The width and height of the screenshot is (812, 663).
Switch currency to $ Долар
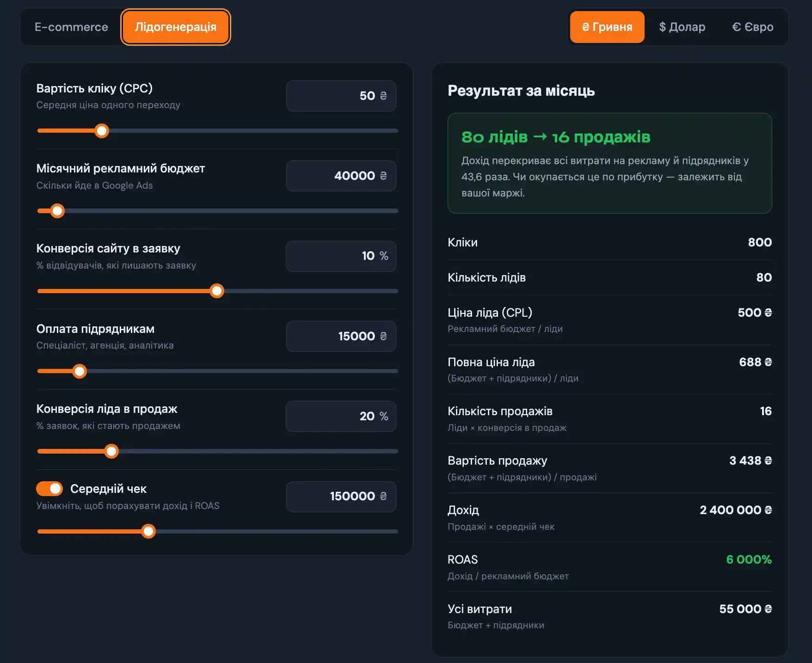pyautogui.click(x=682, y=27)
